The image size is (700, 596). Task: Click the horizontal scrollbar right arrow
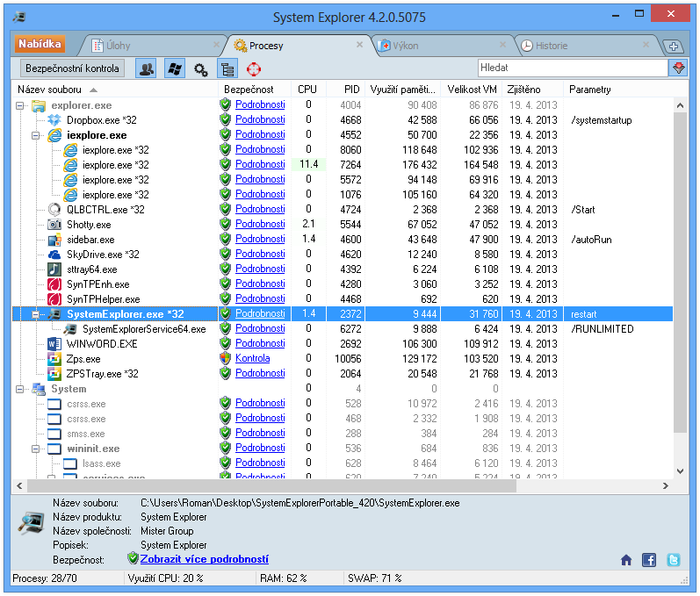pos(666,485)
